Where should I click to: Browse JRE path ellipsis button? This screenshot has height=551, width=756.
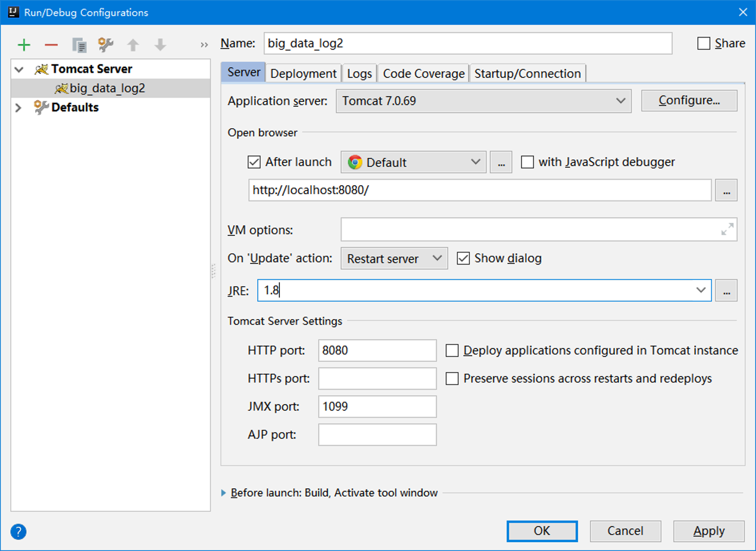(x=726, y=291)
